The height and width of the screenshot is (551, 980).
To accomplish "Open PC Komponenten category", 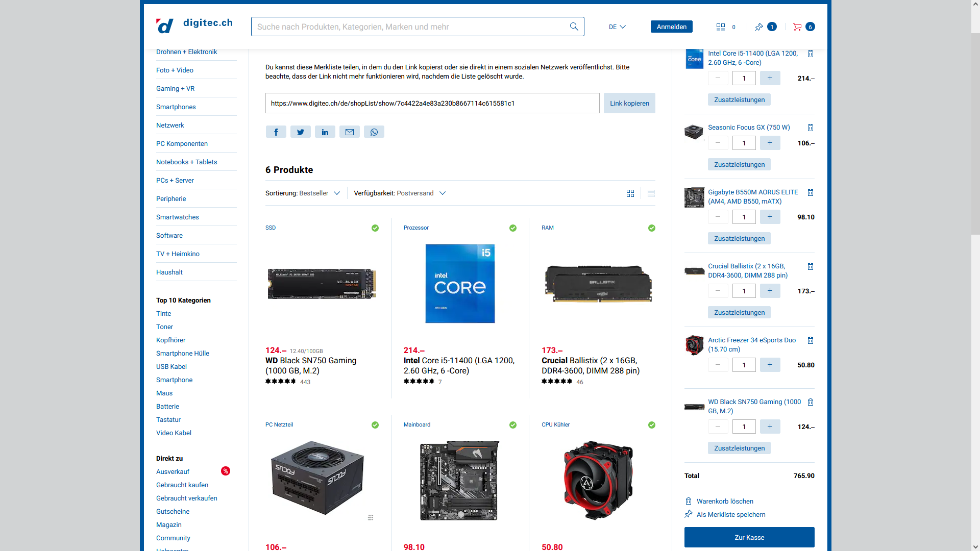I will click(182, 144).
